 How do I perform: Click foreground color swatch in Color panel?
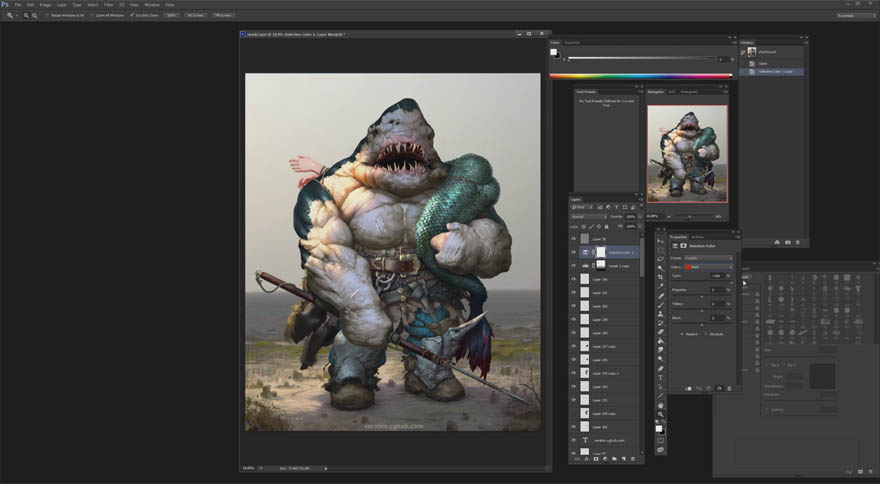coord(553,52)
